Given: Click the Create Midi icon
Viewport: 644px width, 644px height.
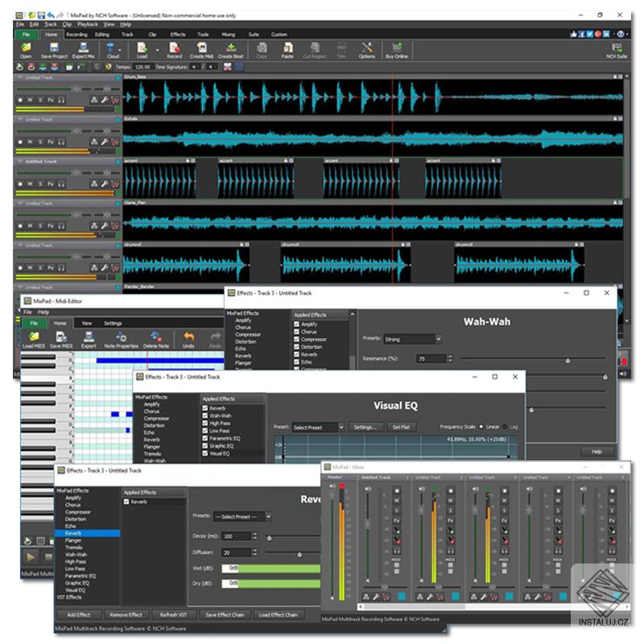Looking at the screenshot, I should point(201,48).
